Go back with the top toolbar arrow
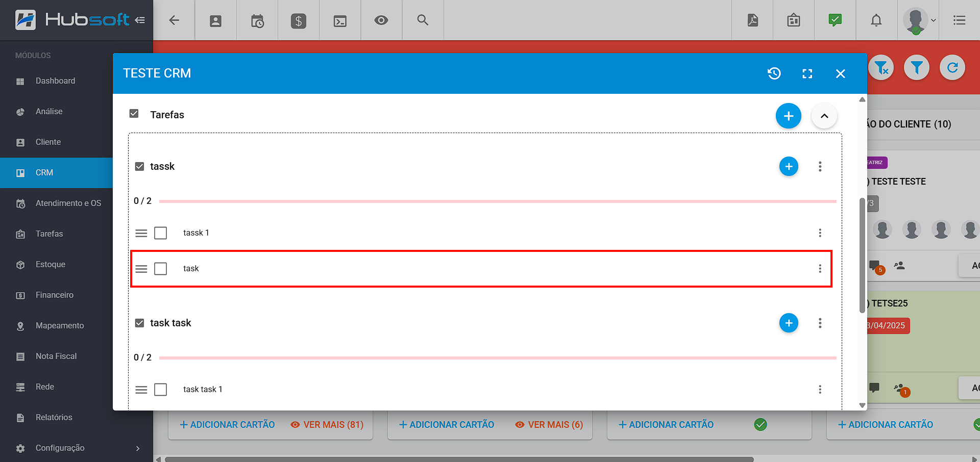Viewport: 980px width, 462px height. (174, 20)
